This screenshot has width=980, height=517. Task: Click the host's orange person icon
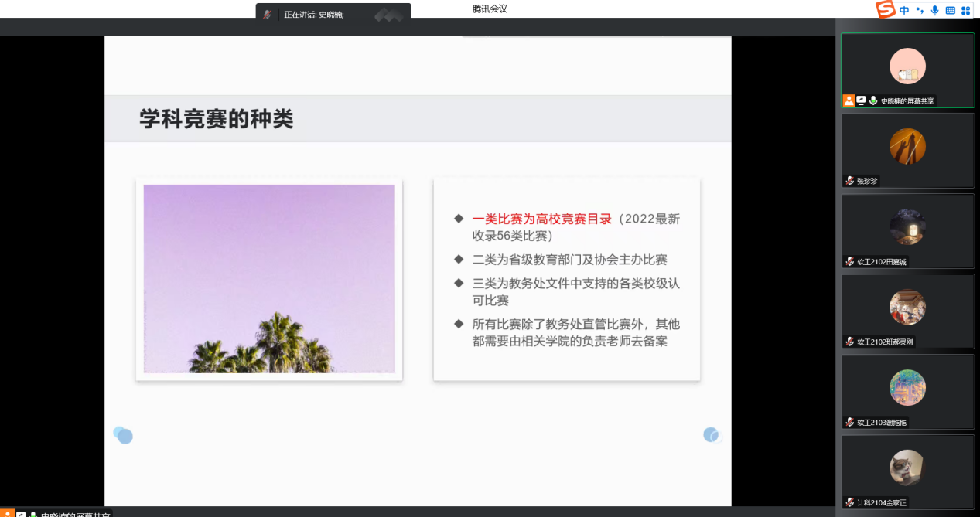[849, 100]
